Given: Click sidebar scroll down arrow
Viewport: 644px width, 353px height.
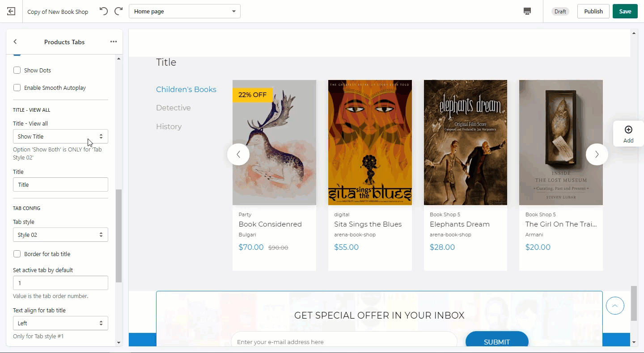Looking at the screenshot, I should point(119,343).
